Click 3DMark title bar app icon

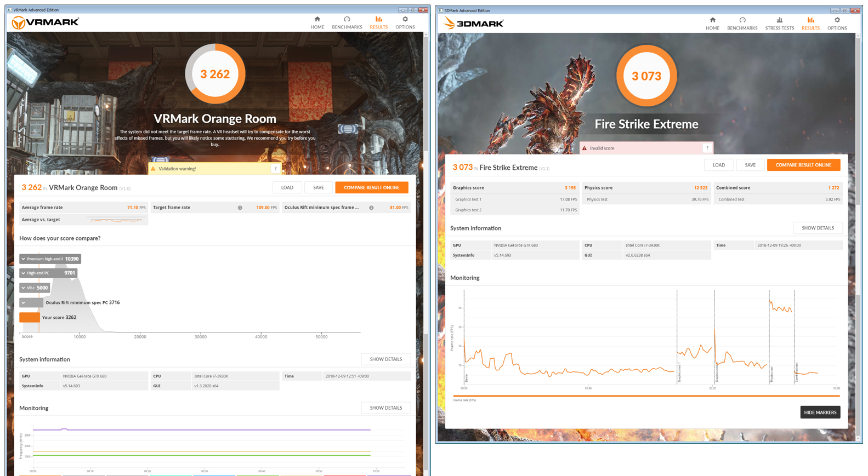(440, 10)
